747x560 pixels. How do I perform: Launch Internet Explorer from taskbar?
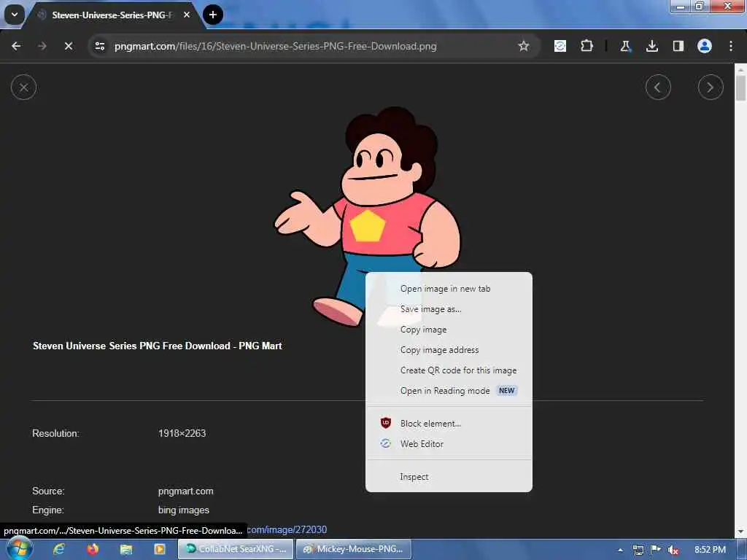59,549
